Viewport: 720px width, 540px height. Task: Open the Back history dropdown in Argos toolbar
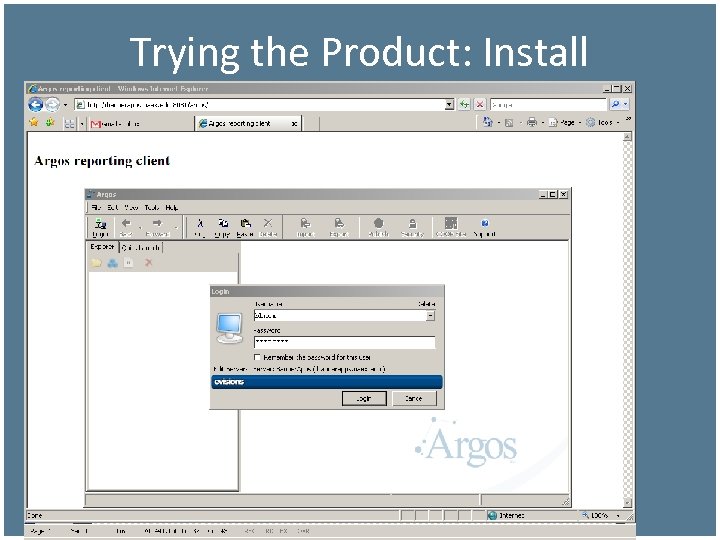click(140, 227)
